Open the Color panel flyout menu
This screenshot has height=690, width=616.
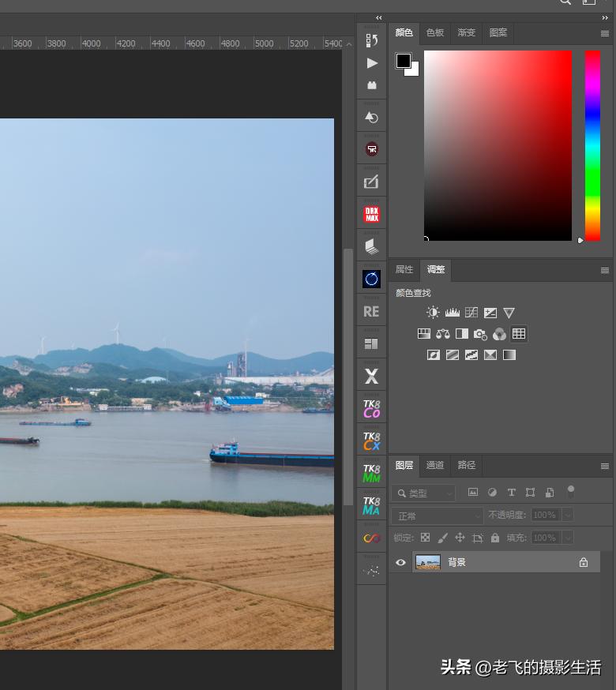(605, 33)
